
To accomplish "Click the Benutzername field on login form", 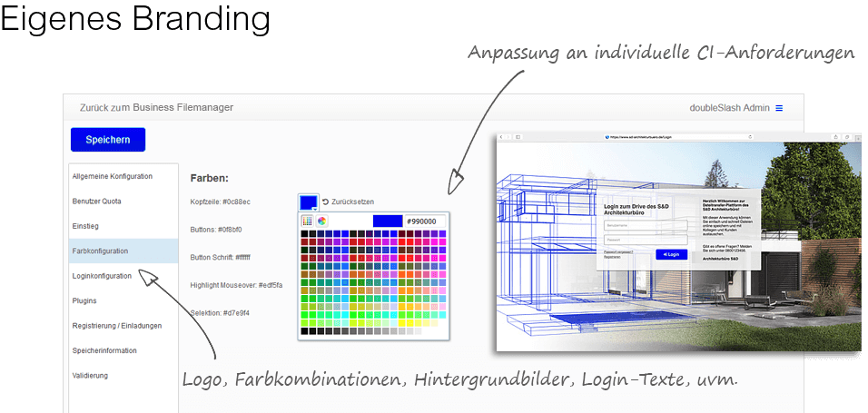I will pos(646,225).
